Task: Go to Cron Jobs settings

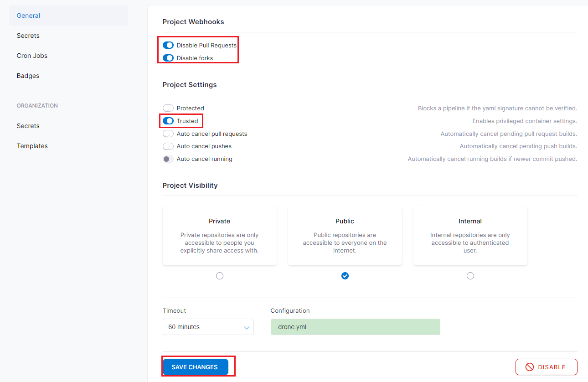Action: (32, 56)
